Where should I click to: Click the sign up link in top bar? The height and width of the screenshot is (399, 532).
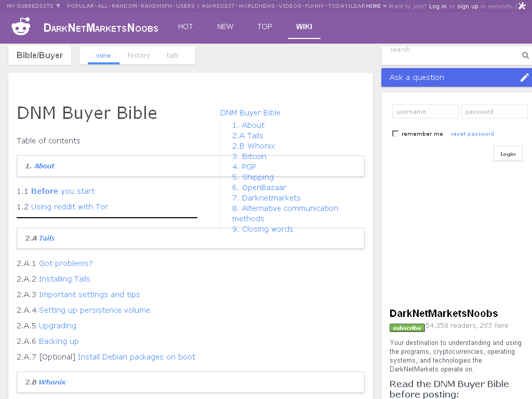[468, 6]
